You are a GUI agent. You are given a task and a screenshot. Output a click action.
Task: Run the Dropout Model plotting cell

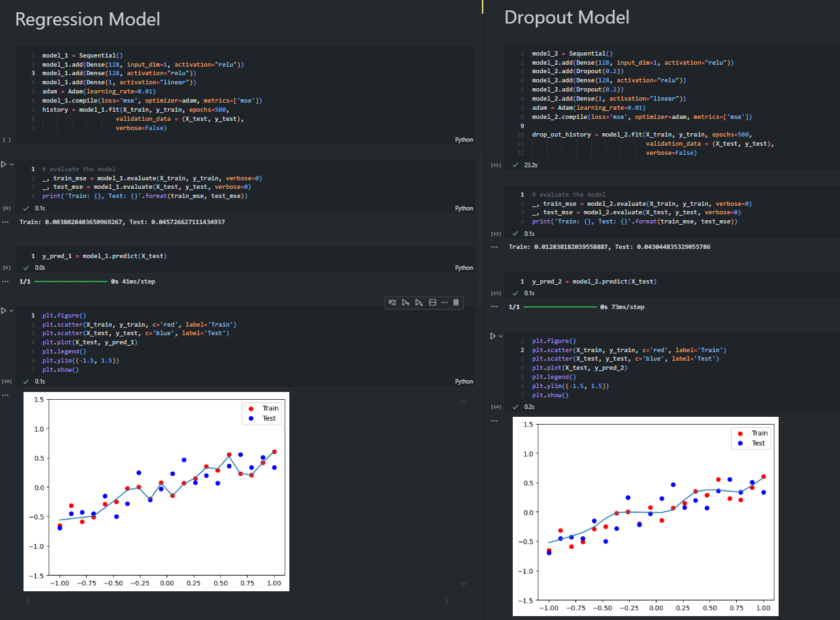pos(493,336)
